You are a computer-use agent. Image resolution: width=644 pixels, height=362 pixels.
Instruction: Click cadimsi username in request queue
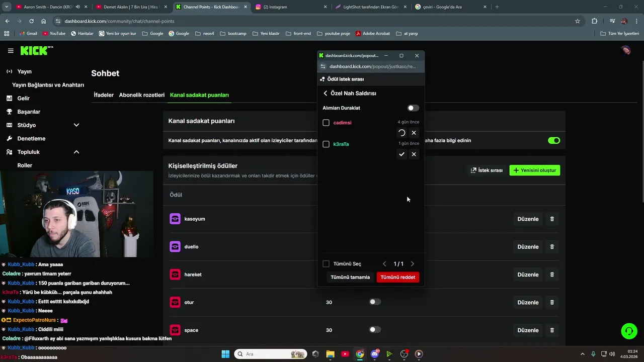click(x=342, y=123)
